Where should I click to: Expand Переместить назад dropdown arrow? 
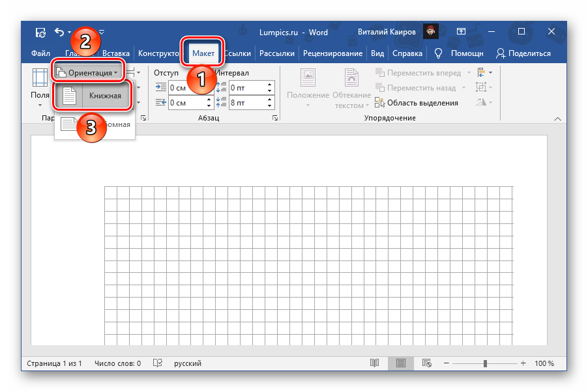[x=464, y=88]
